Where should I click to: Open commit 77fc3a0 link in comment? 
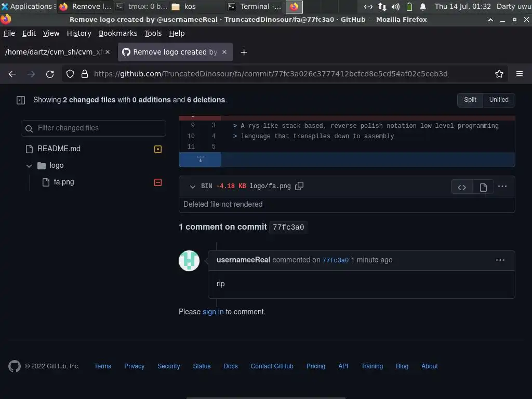click(x=335, y=260)
